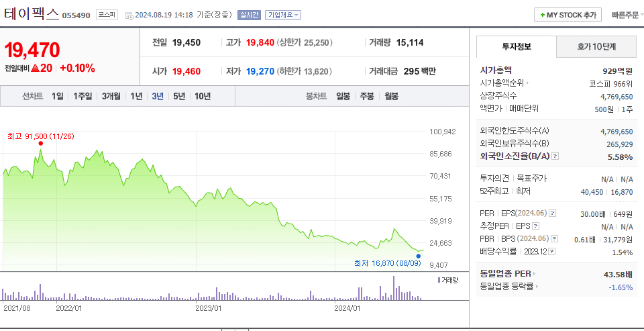The width and height of the screenshot is (644, 331).
Task: Click the 저가 value 19,270
Action: (x=260, y=72)
